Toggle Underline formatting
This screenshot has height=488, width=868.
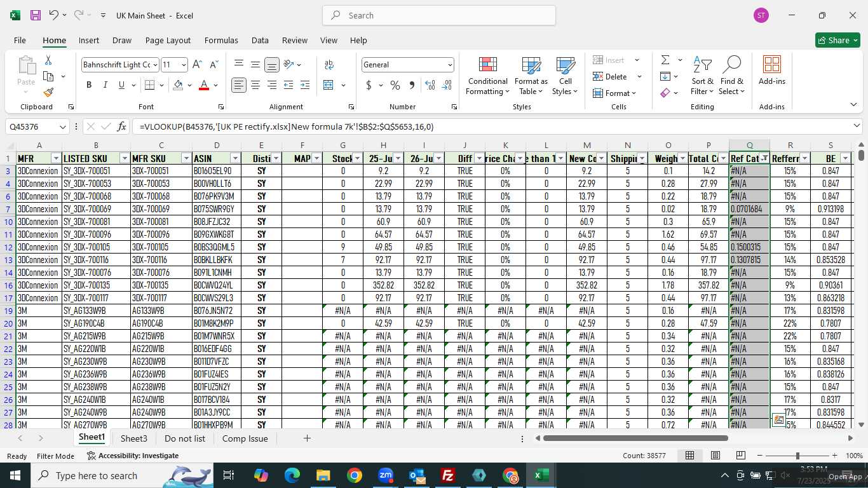click(121, 85)
